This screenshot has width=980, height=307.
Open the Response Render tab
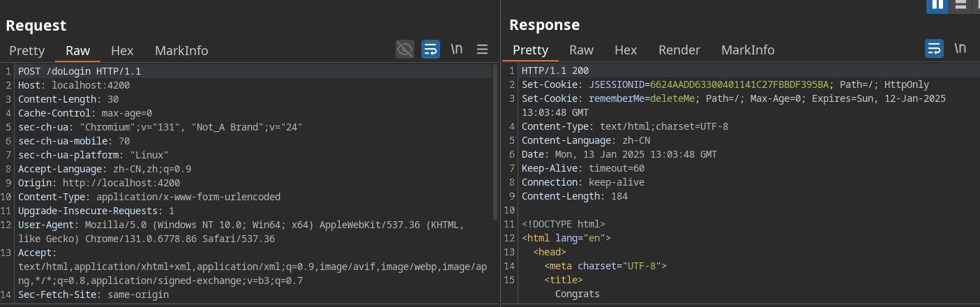pyautogui.click(x=679, y=50)
